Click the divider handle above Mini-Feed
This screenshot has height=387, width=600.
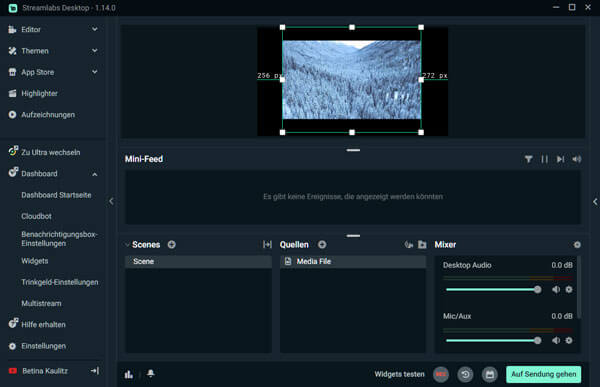tap(353, 150)
